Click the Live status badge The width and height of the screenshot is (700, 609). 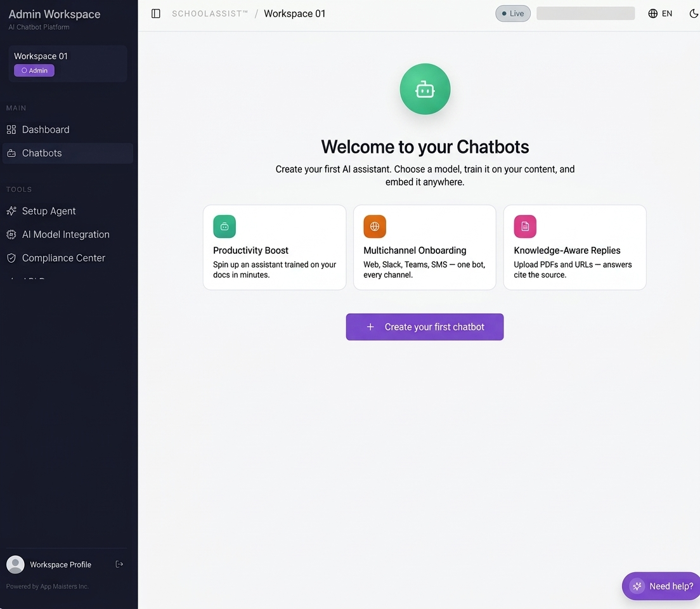(513, 13)
